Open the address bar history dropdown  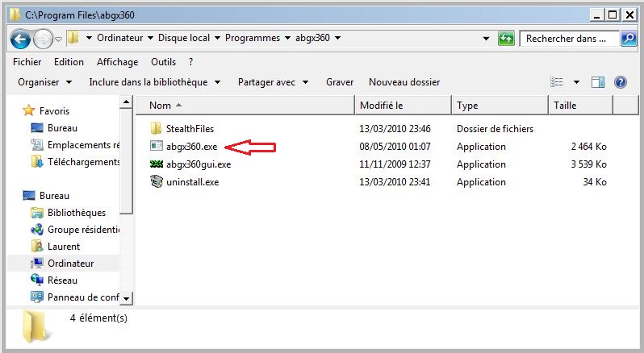(487, 39)
